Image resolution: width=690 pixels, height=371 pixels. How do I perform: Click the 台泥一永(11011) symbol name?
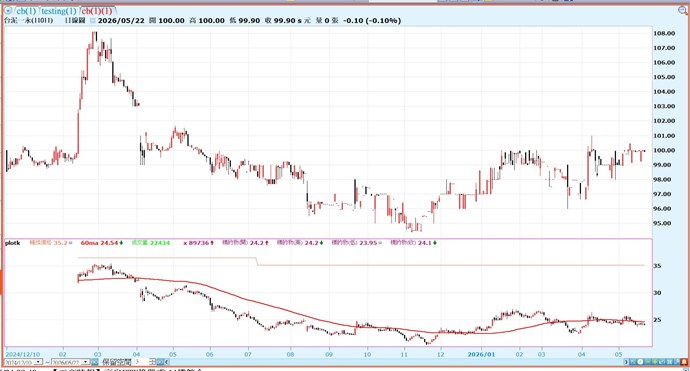(x=29, y=20)
